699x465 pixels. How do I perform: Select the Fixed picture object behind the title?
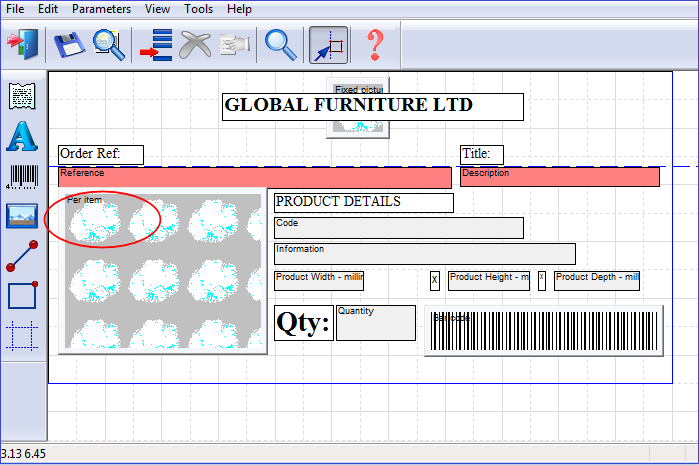point(358,130)
